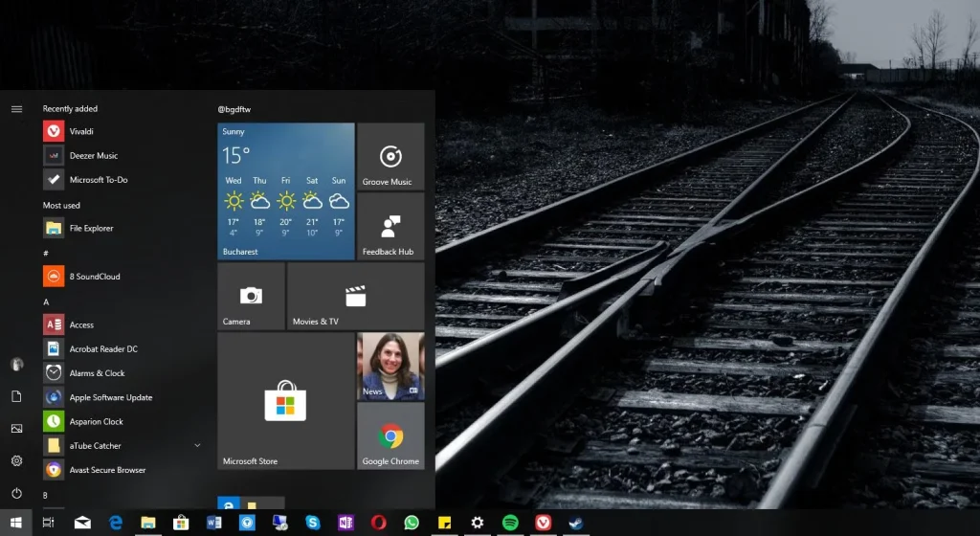This screenshot has height=536, width=980.
Task: Open 8 SoundCloud from the app list
Action: [94, 277]
